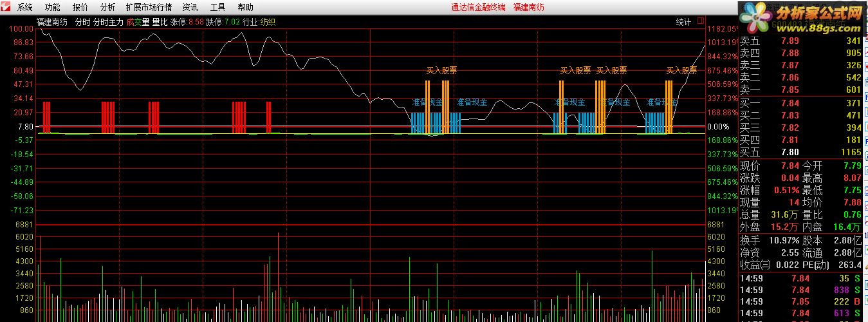The width and height of the screenshot is (868, 322).
Task: Select the 买五 row at 7.80
Action: point(801,153)
